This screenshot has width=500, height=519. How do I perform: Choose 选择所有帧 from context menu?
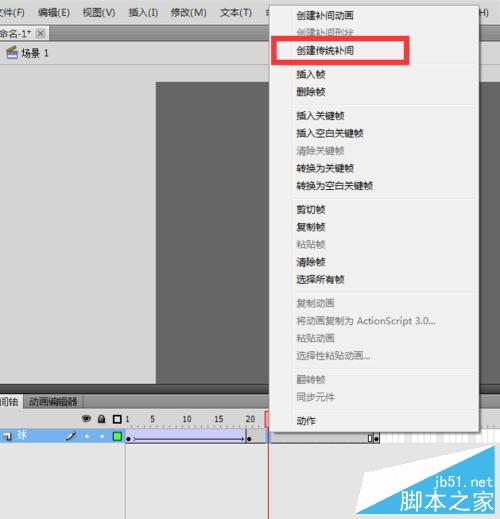[x=320, y=279]
